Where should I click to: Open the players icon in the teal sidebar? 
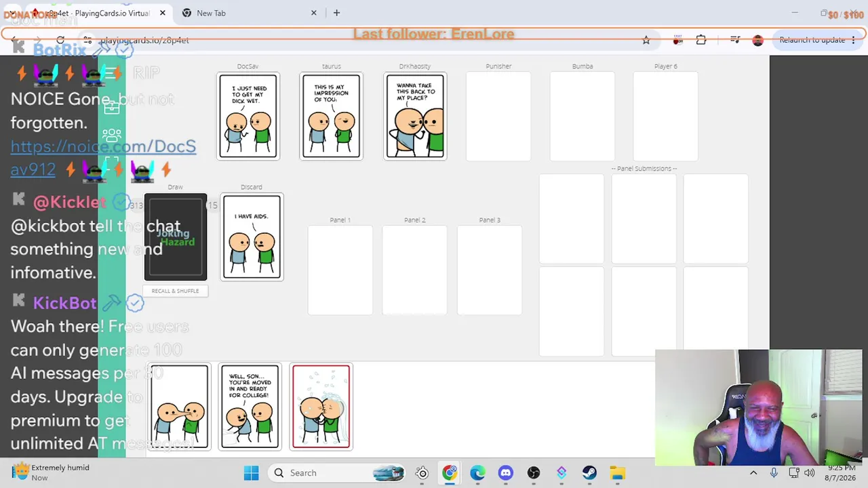click(112, 136)
